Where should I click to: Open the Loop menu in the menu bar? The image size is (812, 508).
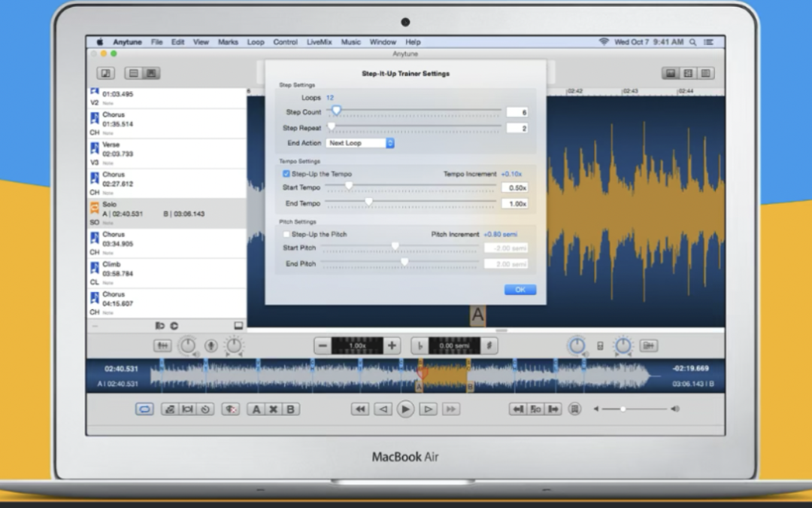pos(256,42)
